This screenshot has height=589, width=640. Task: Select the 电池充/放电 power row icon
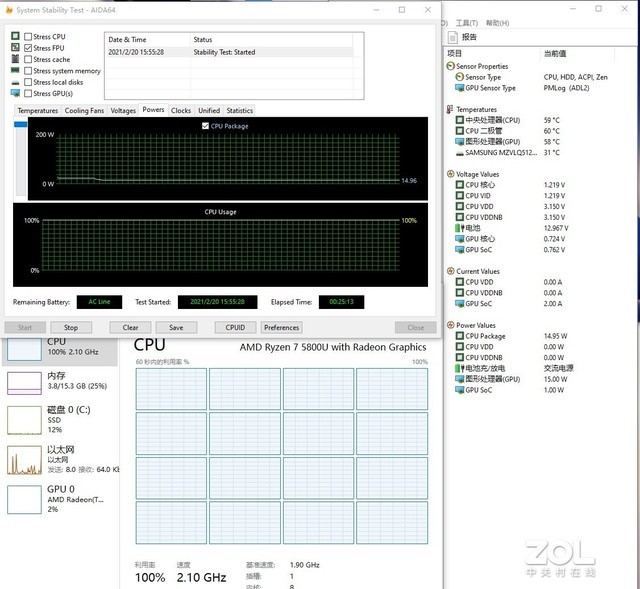460,368
